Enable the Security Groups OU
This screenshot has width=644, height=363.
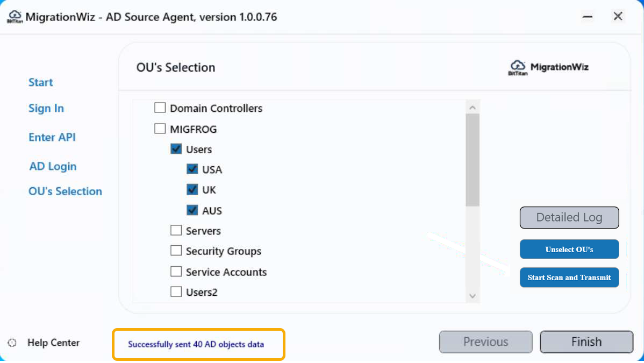[x=176, y=251]
